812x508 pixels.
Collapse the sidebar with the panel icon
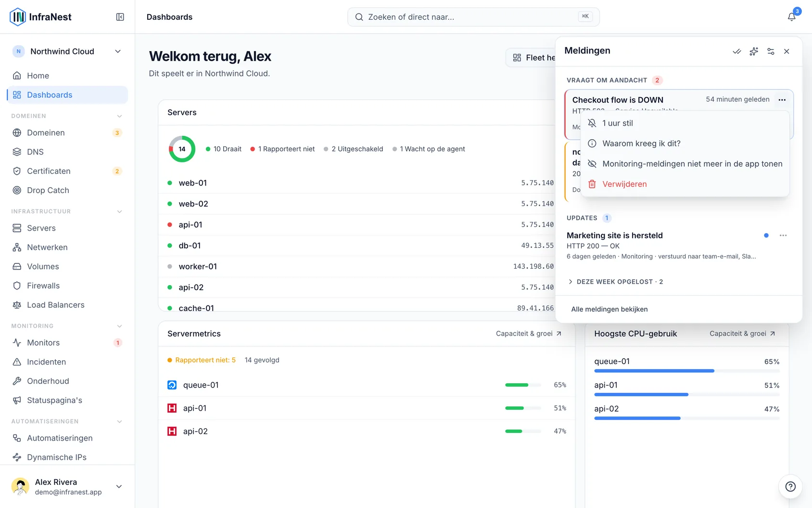click(120, 17)
